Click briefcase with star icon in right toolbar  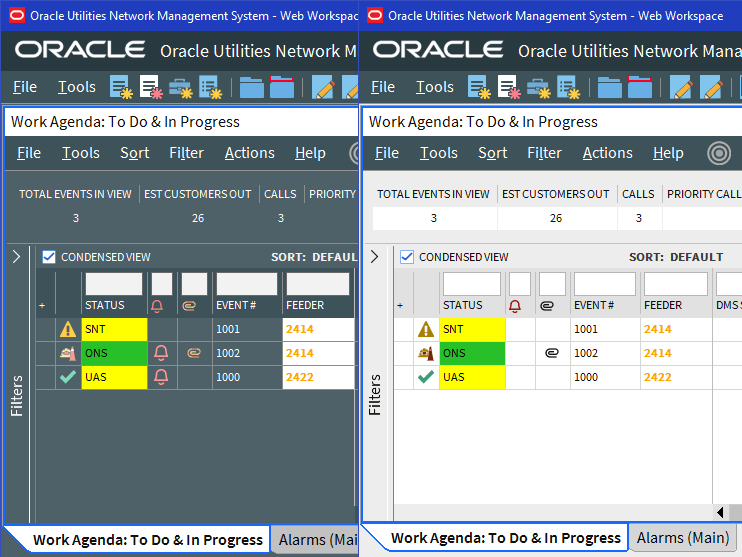click(539, 88)
